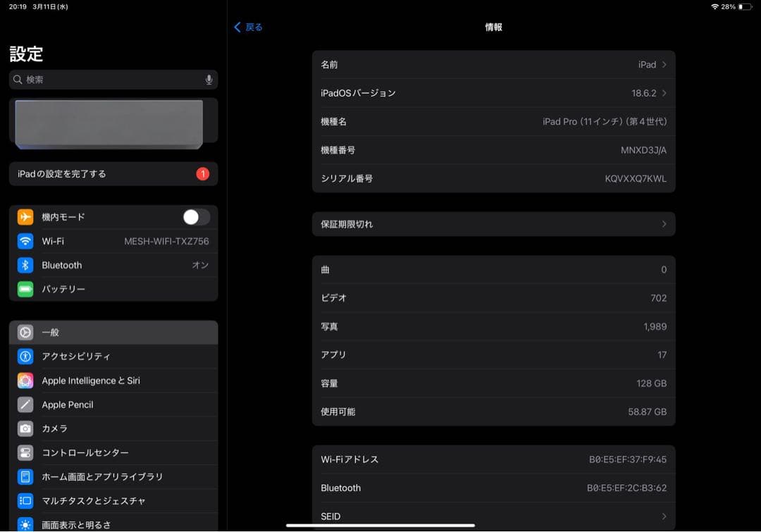
Task: Tap the 写真 count 1,989
Action: point(655,327)
